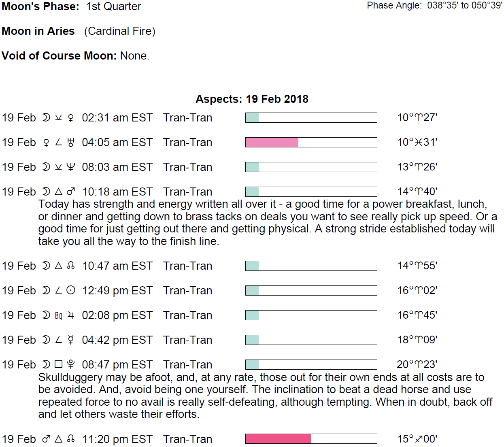504x447 pixels.
Task: Click the Pluto glyph in the 08:47 pm row
Action: click(x=71, y=365)
